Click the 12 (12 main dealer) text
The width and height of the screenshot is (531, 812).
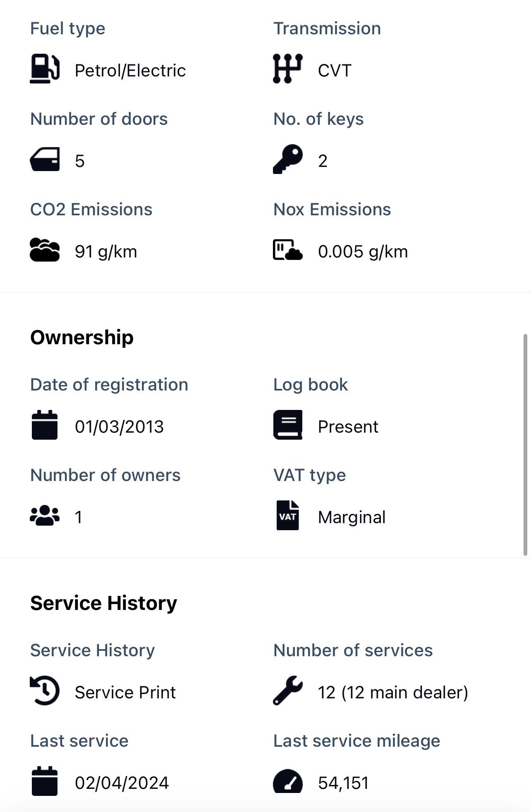tap(392, 692)
